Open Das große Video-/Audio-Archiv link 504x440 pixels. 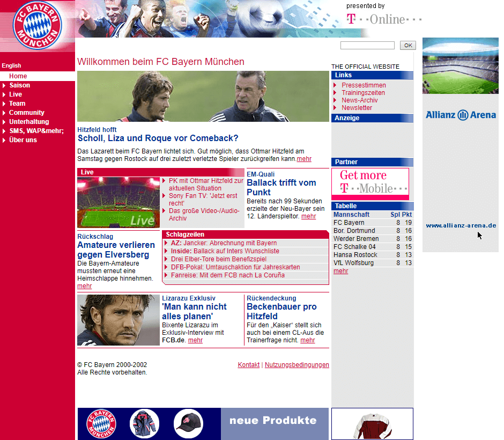click(x=204, y=215)
